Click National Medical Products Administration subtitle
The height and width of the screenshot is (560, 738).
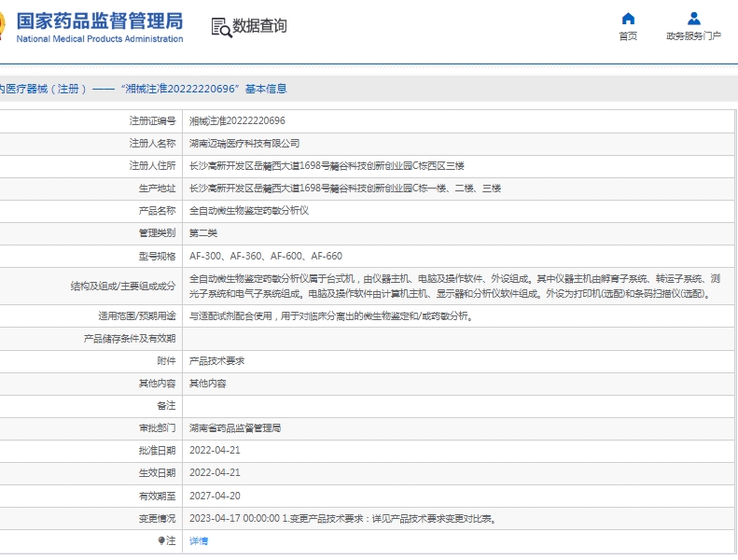(x=100, y=39)
